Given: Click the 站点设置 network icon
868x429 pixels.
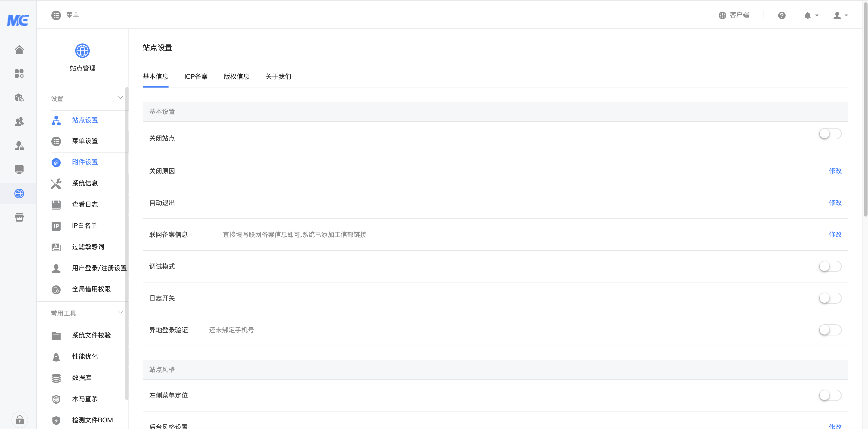Looking at the screenshot, I should click(x=56, y=120).
